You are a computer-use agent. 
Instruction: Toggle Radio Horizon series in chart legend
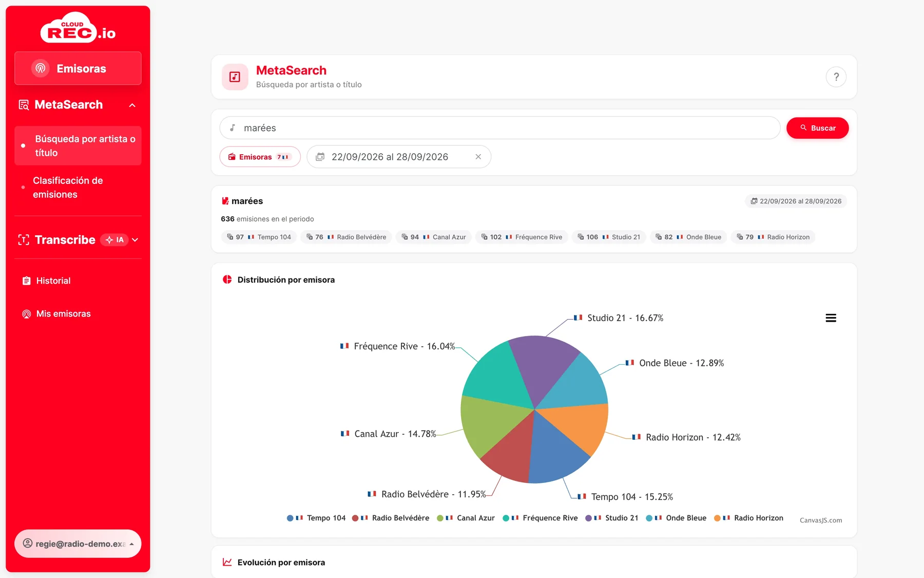coord(748,518)
